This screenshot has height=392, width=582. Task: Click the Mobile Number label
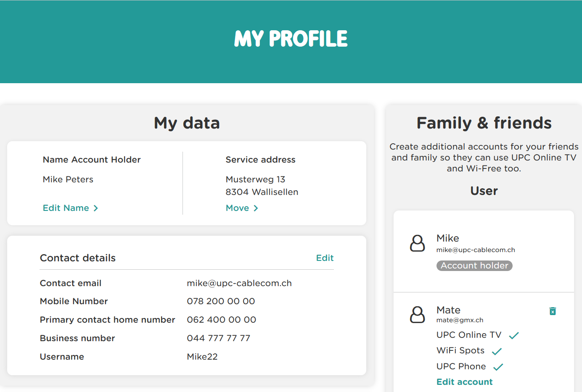tap(74, 301)
